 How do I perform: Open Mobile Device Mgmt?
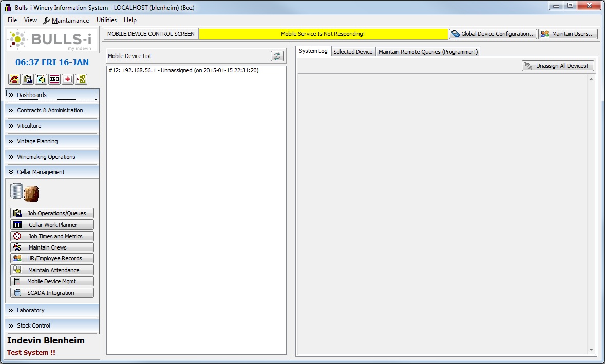52,281
